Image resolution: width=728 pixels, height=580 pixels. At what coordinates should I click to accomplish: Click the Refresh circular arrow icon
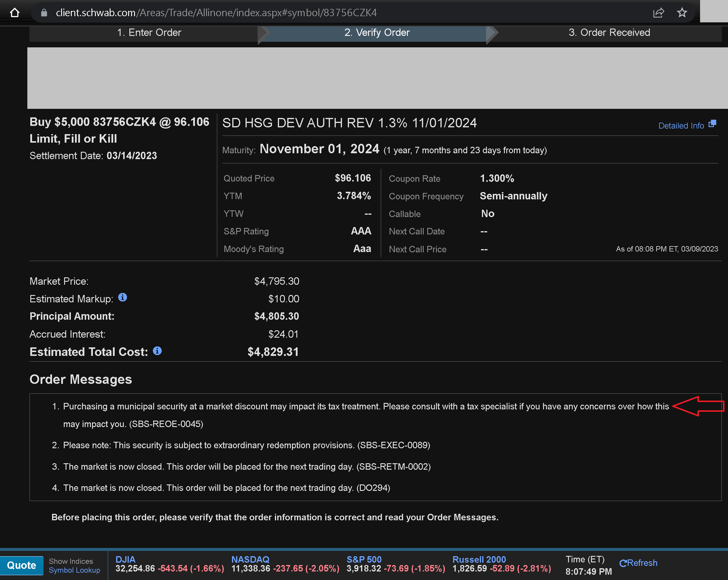click(x=623, y=563)
